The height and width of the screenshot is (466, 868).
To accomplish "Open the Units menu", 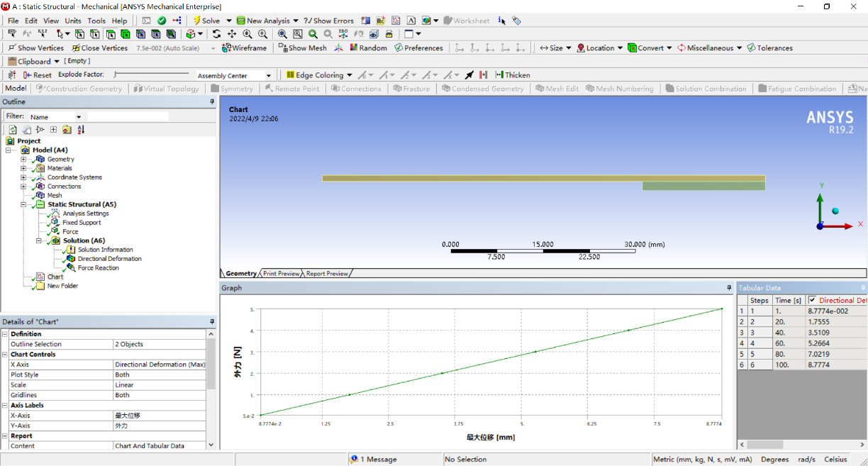I will pyautogui.click(x=72, y=21).
